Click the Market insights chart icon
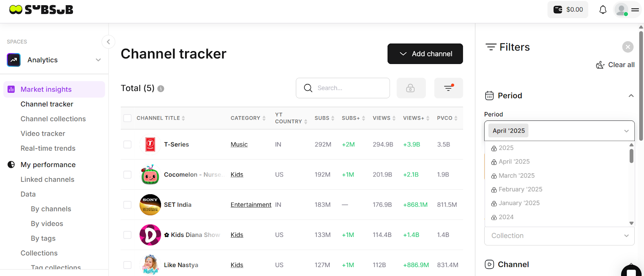The height and width of the screenshot is (276, 644). [11, 89]
